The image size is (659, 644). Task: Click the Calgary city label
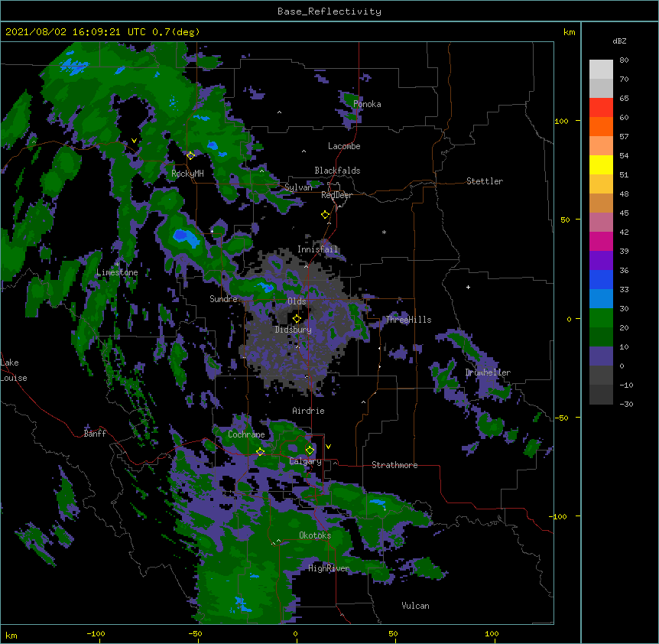click(305, 461)
